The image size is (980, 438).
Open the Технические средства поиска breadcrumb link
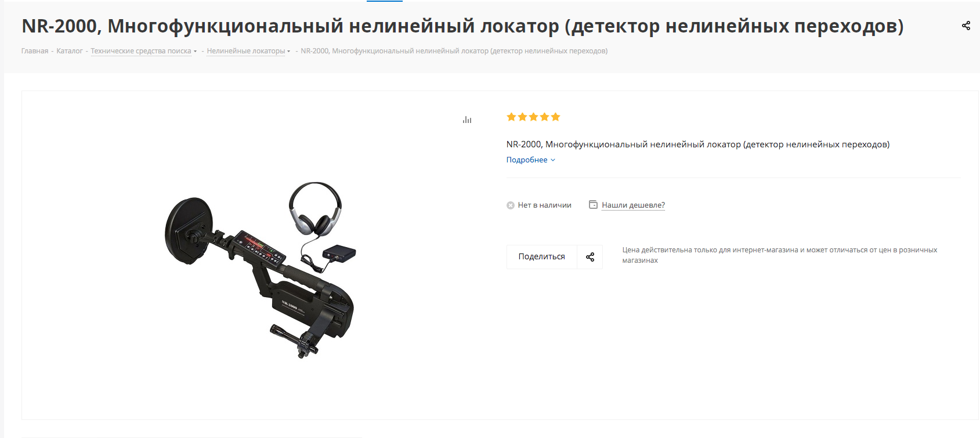[141, 51]
